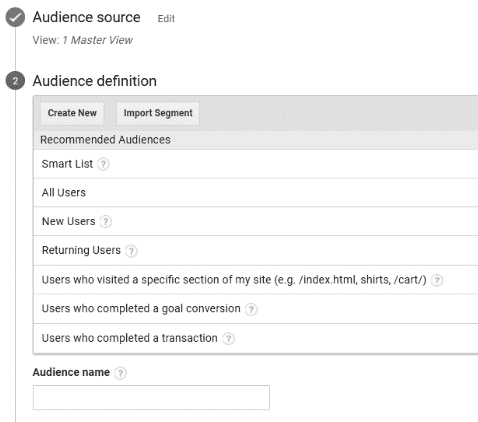Click the Audience source heading

tap(86, 17)
